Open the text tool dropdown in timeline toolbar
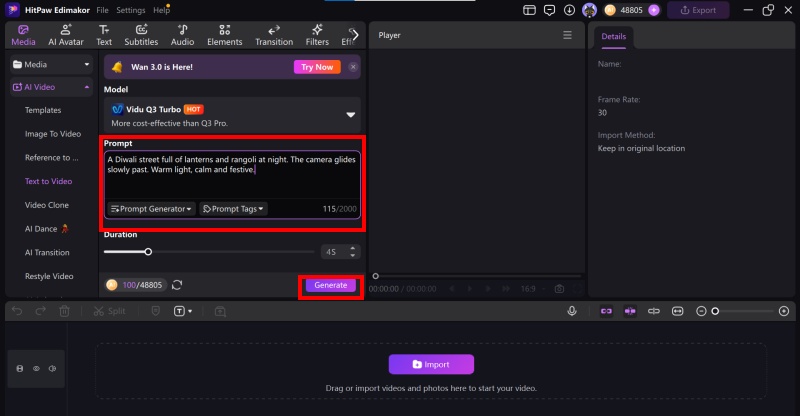 [x=183, y=311]
